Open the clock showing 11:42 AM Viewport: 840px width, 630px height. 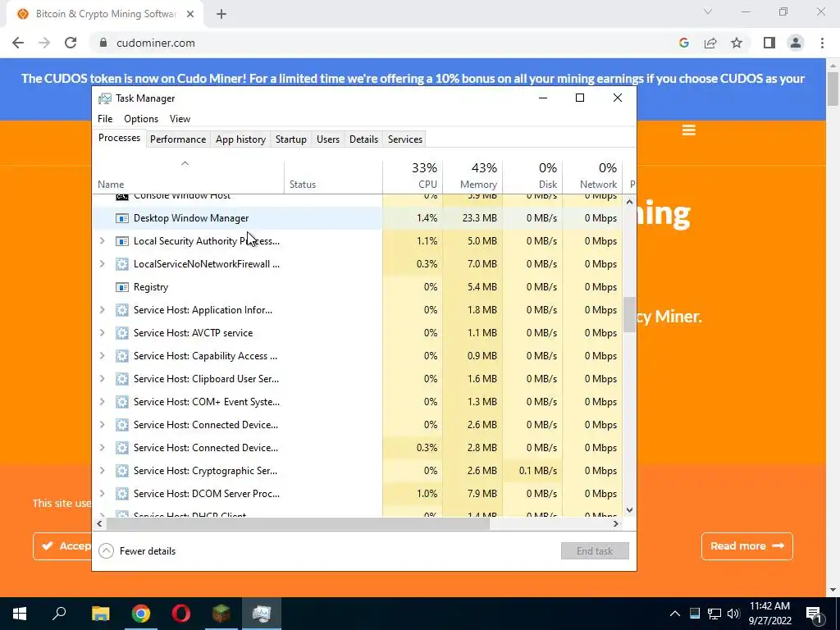point(769,614)
